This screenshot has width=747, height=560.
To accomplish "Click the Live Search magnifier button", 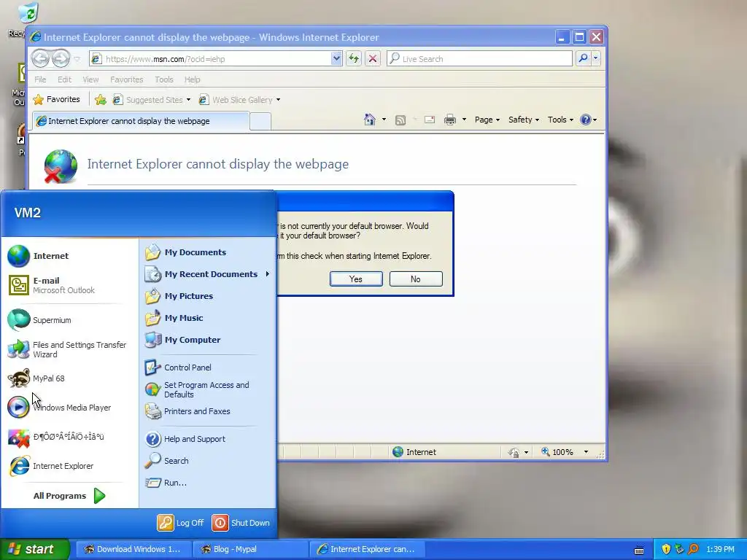I will pyautogui.click(x=583, y=59).
